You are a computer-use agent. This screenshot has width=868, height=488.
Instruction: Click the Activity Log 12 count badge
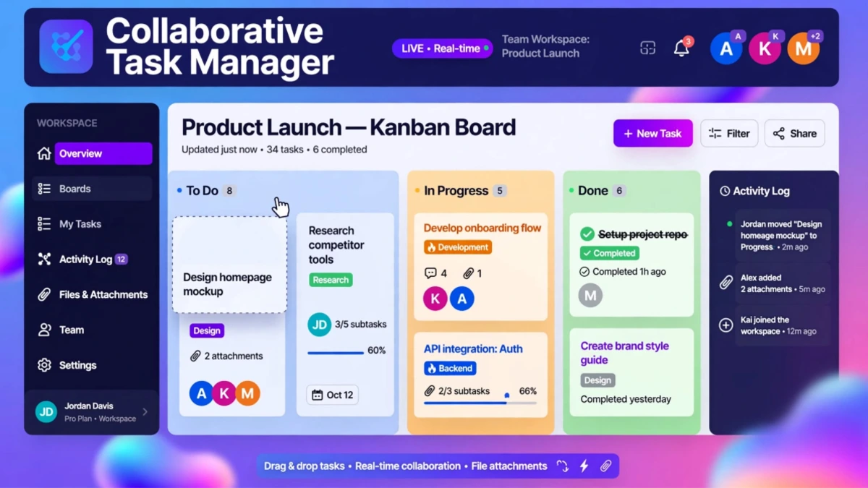tap(122, 259)
